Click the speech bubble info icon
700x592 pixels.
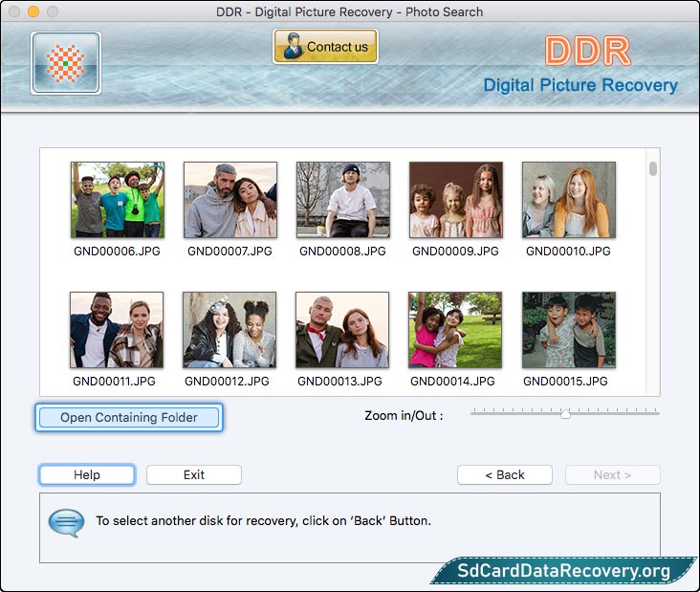(x=66, y=522)
